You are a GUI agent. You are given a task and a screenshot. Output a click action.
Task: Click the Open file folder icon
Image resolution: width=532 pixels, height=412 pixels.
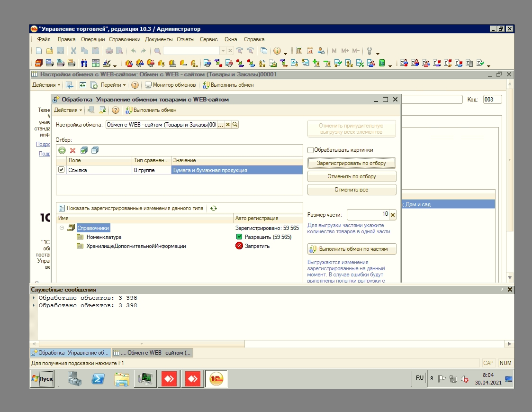50,51
